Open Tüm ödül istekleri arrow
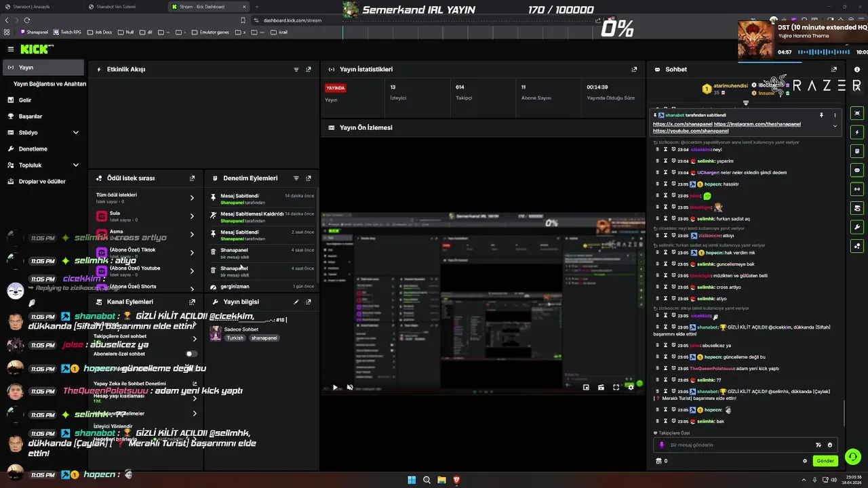This screenshot has width=868, height=488. pos(192,198)
